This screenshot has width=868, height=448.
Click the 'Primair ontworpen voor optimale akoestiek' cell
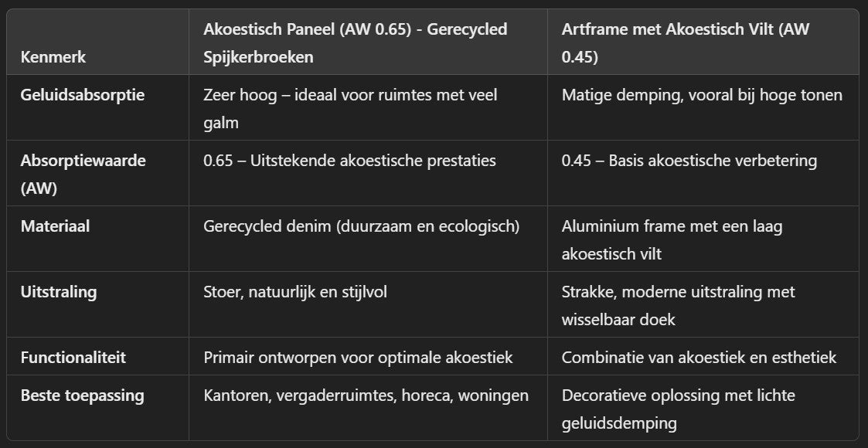358,358
